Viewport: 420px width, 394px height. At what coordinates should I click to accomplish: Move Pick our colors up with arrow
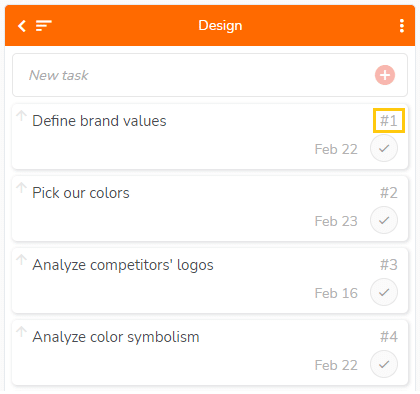pyautogui.click(x=21, y=188)
